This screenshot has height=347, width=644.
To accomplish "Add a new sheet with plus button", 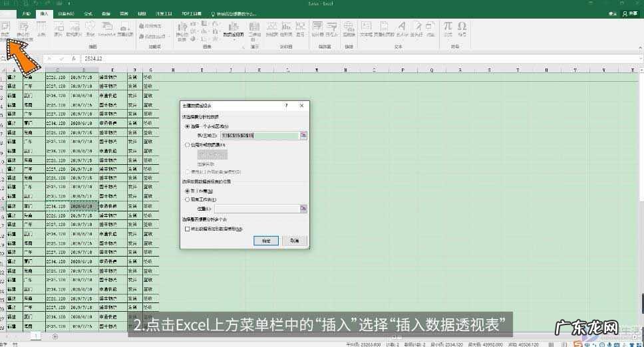I will 55,337.
